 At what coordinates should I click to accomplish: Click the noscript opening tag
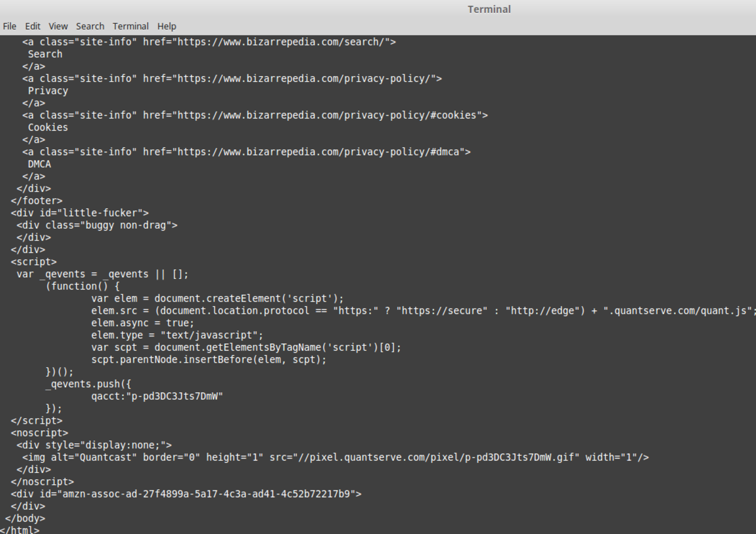[x=38, y=433]
